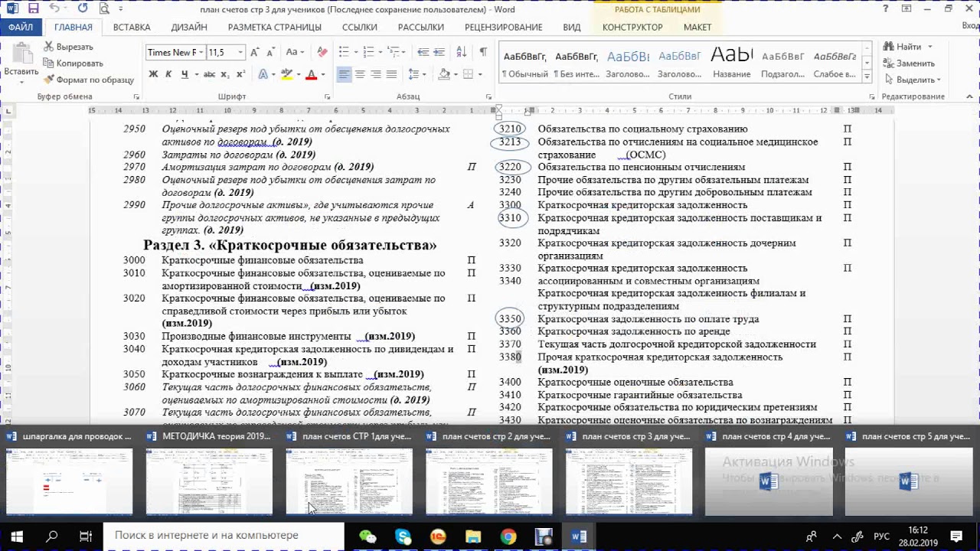The width and height of the screenshot is (980, 551).
Task: Click Вырезать to cut selection
Action: click(68, 47)
